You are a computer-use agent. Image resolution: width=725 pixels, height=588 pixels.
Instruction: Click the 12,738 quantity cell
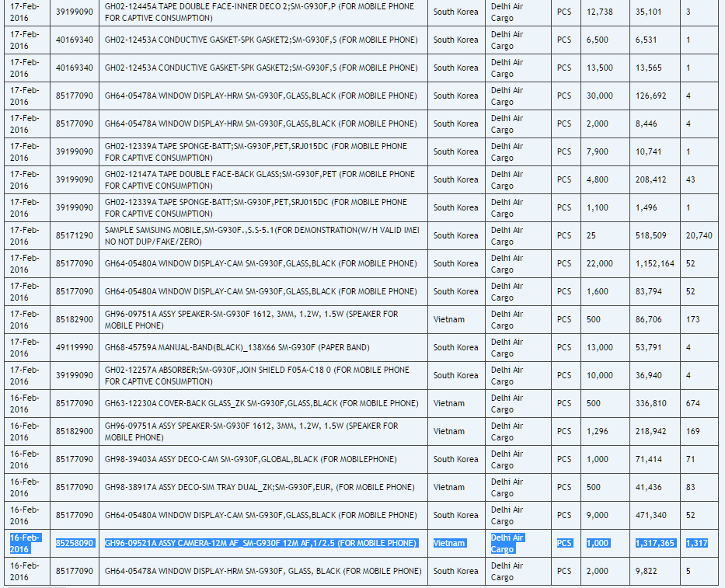click(x=599, y=12)
